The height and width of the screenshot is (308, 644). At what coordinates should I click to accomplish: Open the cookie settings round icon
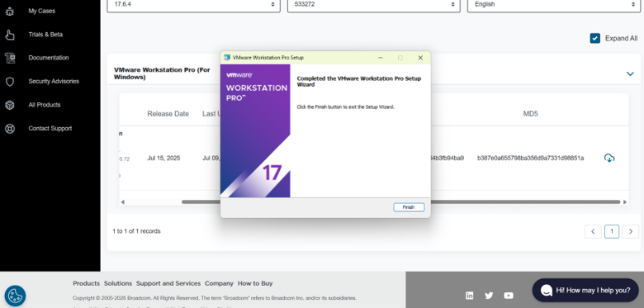[x=15, y=296]
